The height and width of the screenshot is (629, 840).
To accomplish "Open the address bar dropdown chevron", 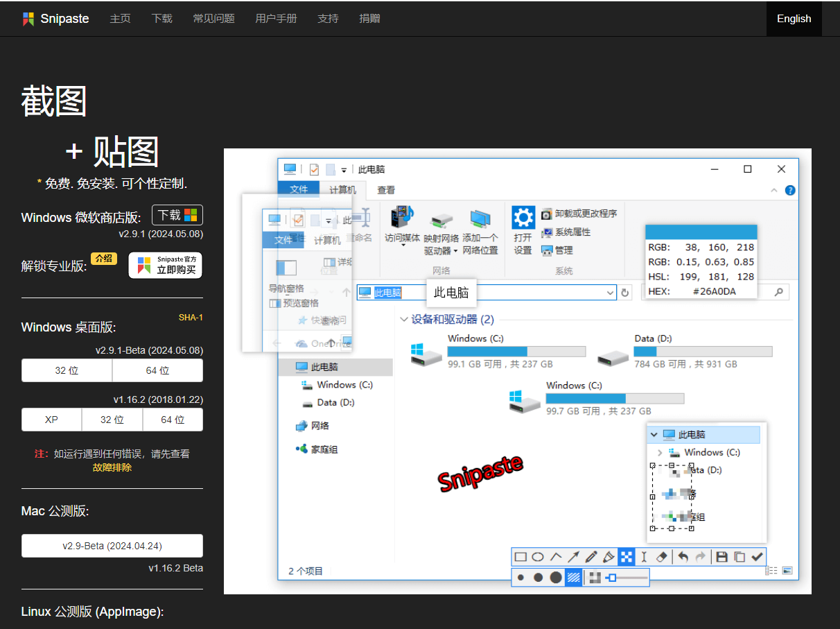I will (610, 293).
